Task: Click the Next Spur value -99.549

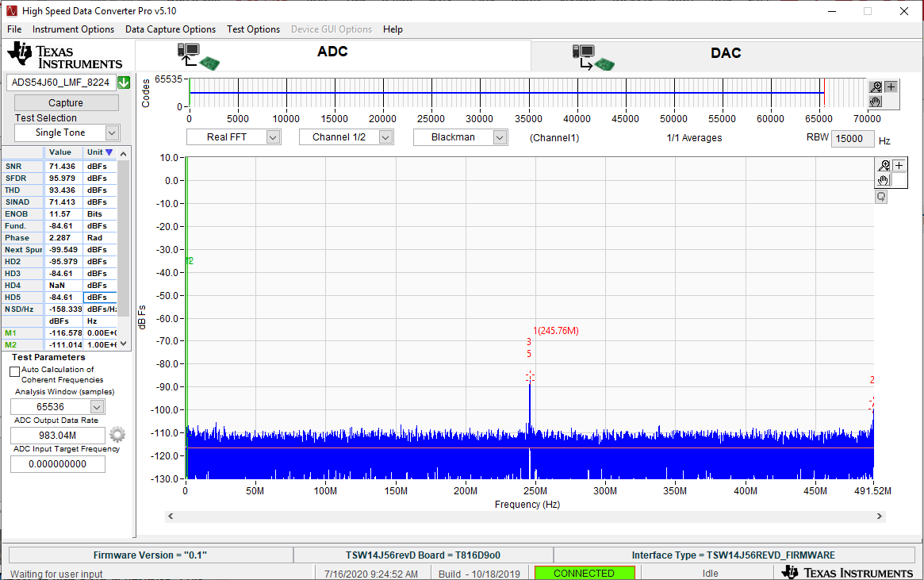Action: tap(63, 250)
